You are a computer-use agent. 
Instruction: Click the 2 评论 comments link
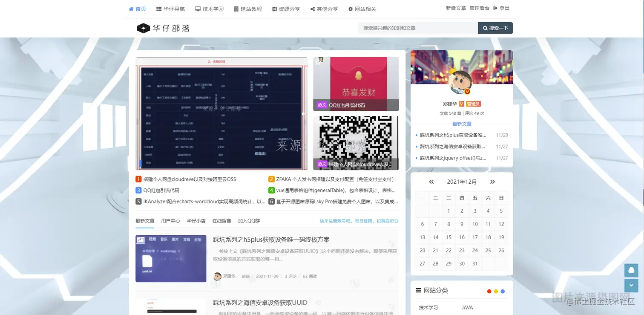290,276
